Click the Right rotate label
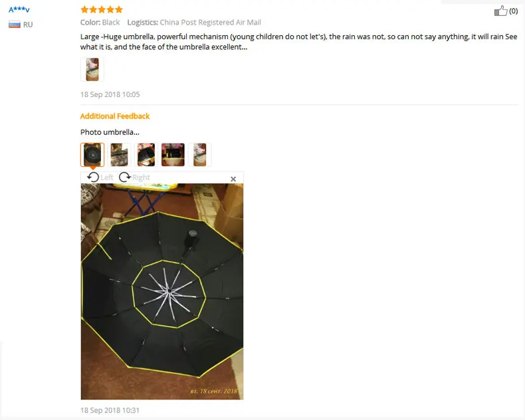 [x=141, y=177]
